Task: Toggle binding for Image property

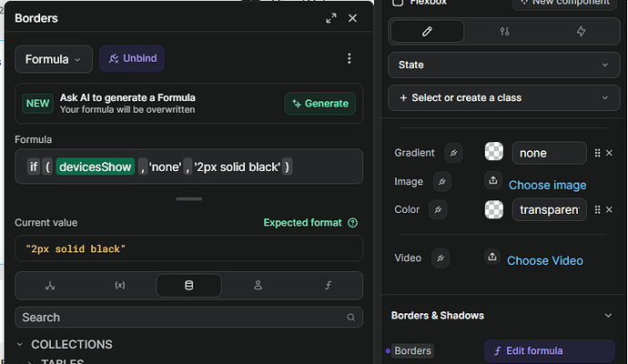Action: (442, 181)
